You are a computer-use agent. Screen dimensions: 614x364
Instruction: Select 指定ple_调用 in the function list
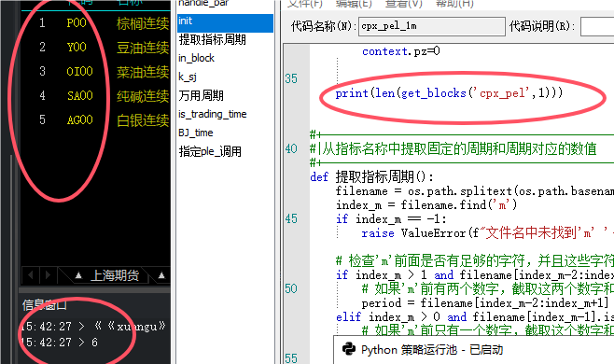210,151
